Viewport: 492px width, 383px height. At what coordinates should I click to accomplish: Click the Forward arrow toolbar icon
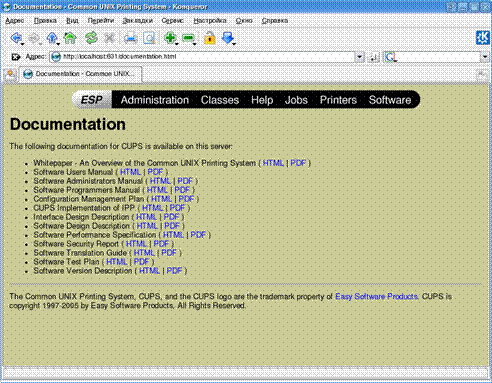[x=34, y=38]
